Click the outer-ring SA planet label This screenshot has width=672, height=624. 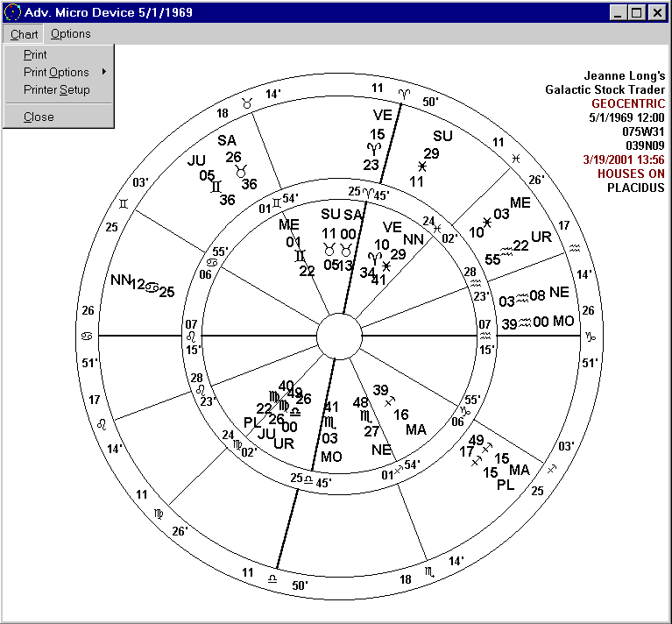(x=227, y=140)
